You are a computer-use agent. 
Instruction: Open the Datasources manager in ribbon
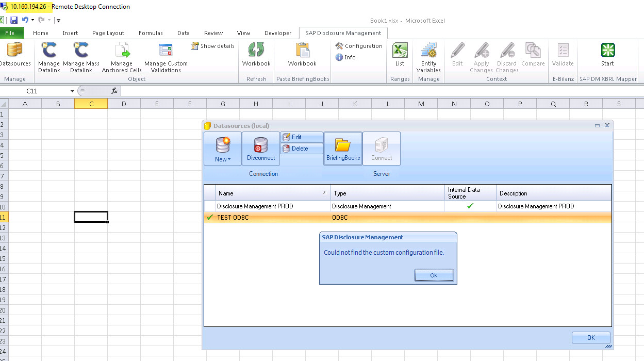tap(14, 55)
